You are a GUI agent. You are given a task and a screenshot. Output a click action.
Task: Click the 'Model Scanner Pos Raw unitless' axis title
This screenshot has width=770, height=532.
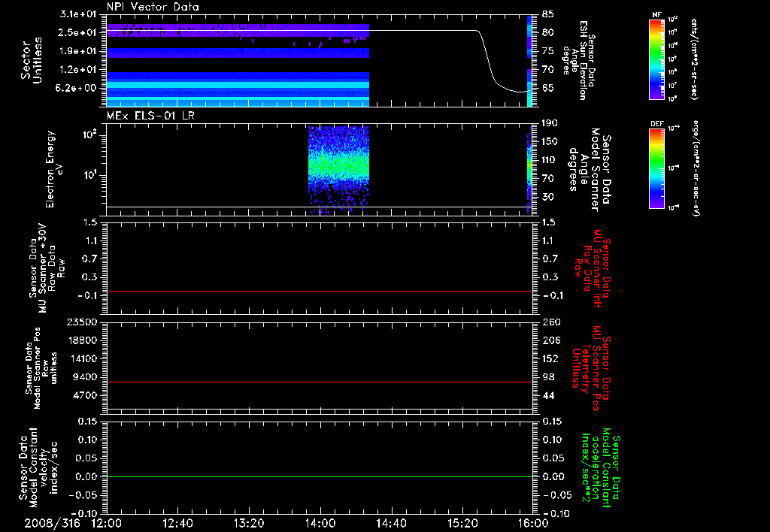point(41,368)
